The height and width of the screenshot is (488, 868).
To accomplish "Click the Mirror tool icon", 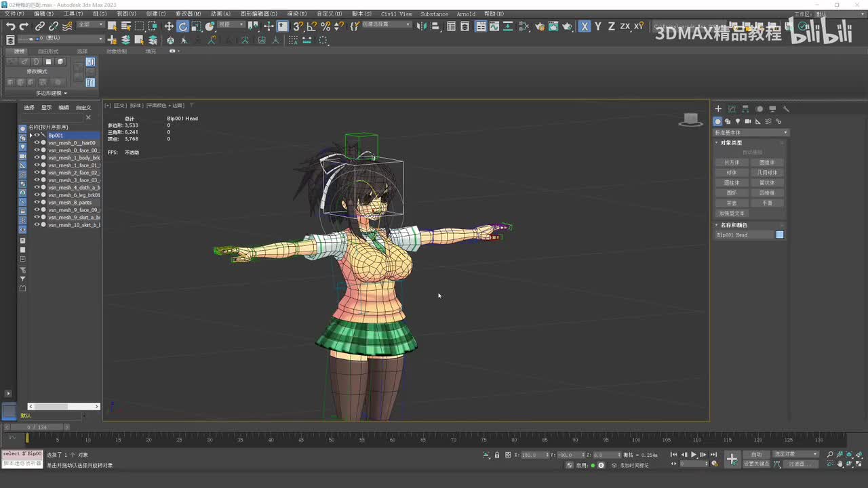I will tap(422, 26).
